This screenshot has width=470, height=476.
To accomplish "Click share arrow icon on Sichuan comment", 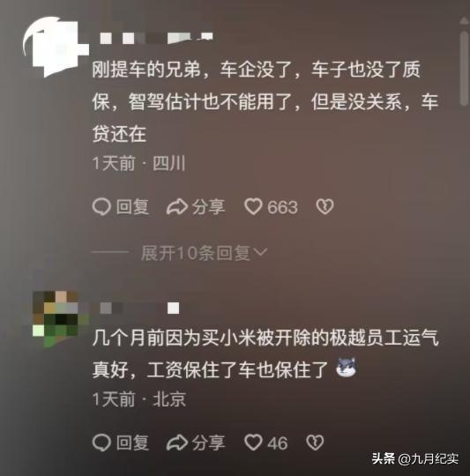I will click(177, 207).
